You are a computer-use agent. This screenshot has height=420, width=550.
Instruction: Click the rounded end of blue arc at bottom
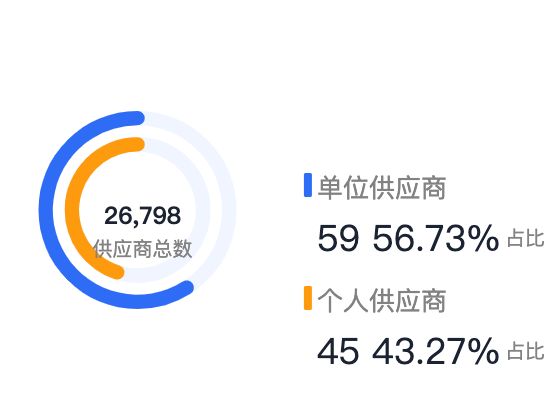187,288
